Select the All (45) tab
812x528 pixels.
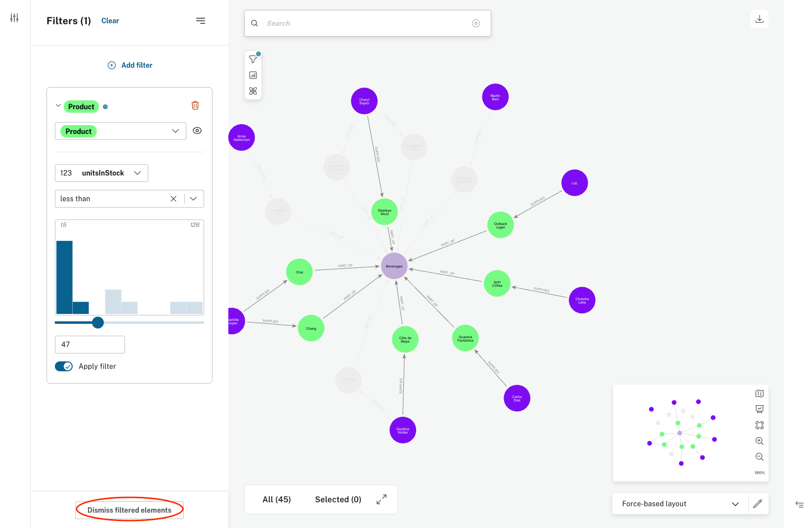pos(277,499)
